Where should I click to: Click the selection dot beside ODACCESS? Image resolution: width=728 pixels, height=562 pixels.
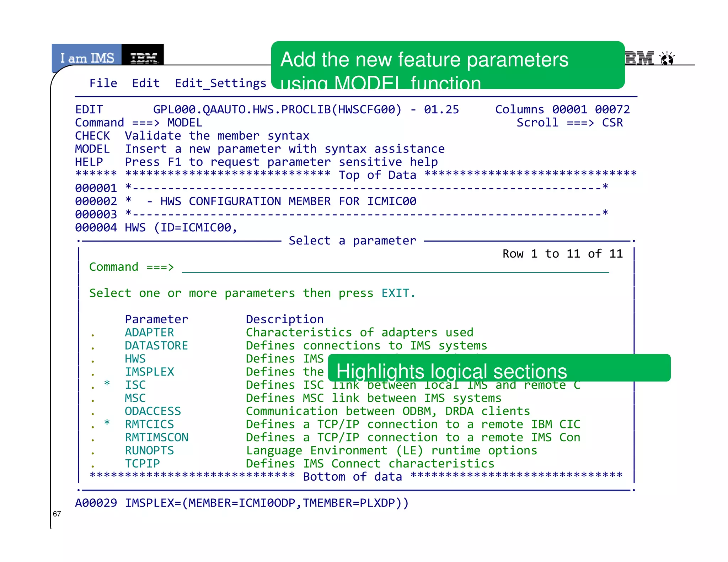(x=92, y=414)
